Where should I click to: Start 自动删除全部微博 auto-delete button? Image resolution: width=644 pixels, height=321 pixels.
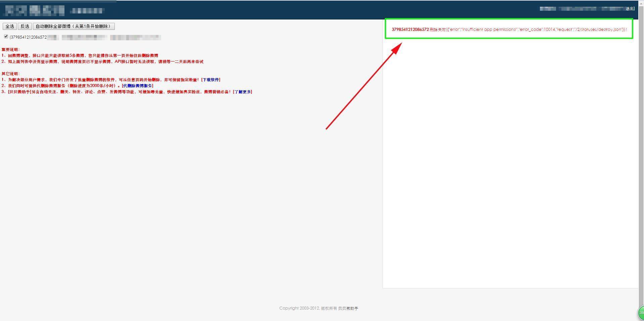74,26
